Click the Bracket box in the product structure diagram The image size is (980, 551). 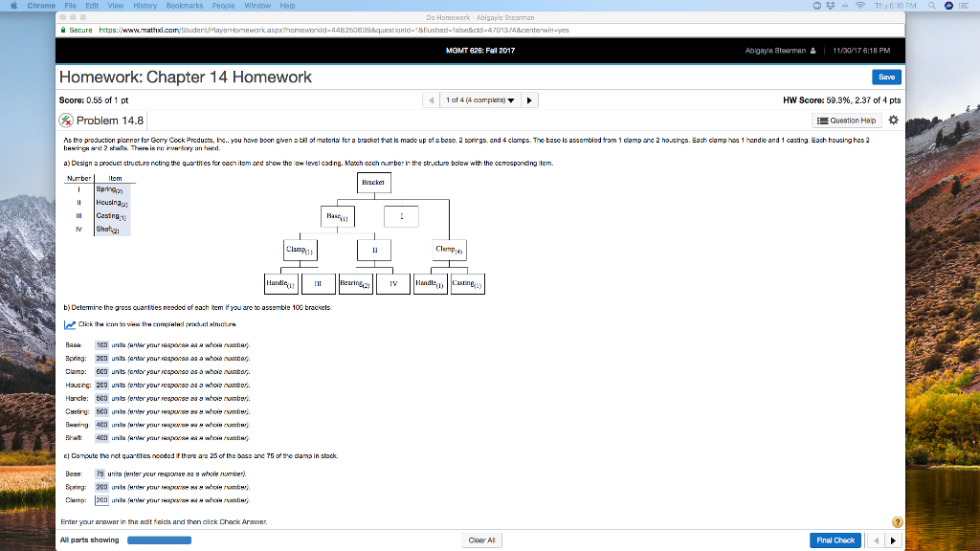[373, 182]
